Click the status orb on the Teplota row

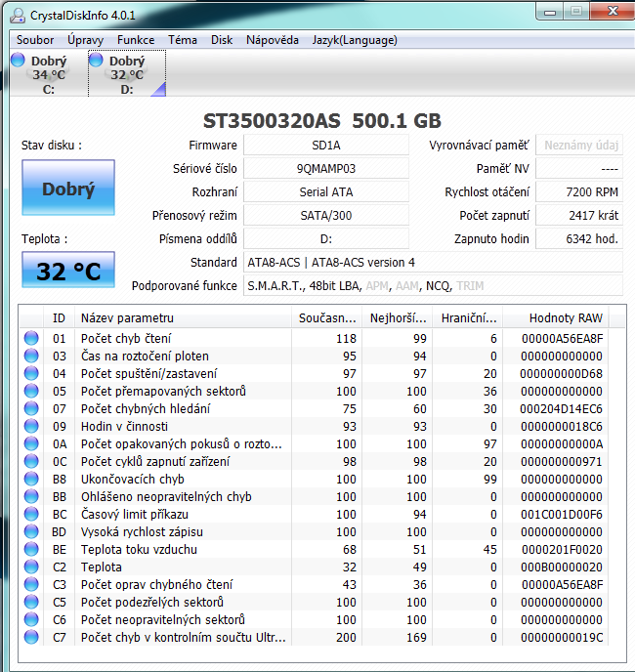coord(32,567)
